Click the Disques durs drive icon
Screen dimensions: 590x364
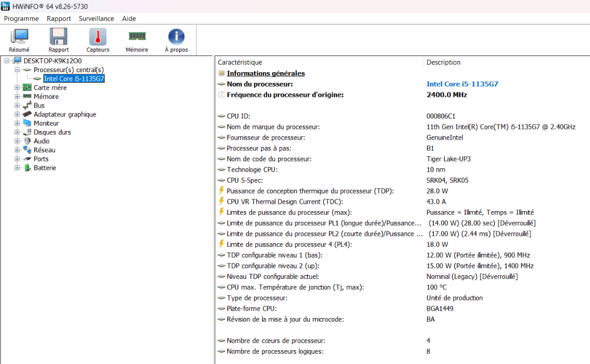[27, 132]
